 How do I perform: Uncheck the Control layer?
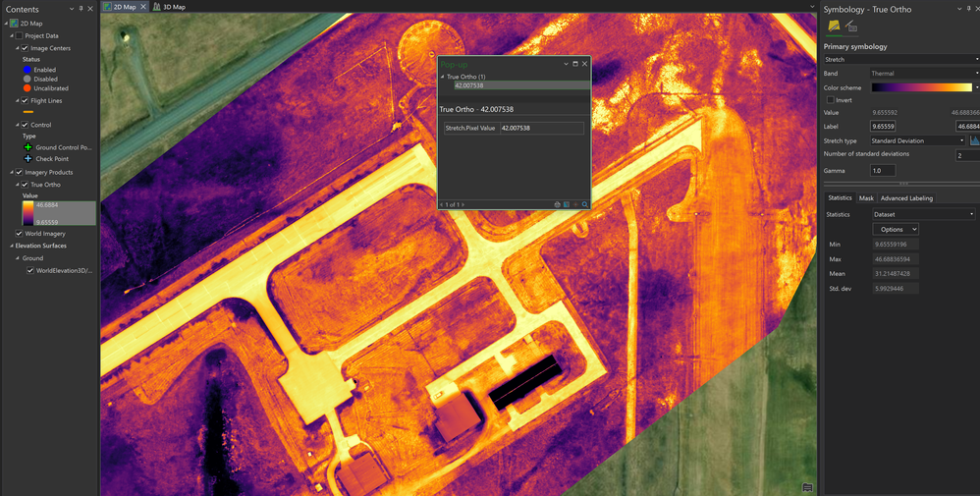click(25, 125)
